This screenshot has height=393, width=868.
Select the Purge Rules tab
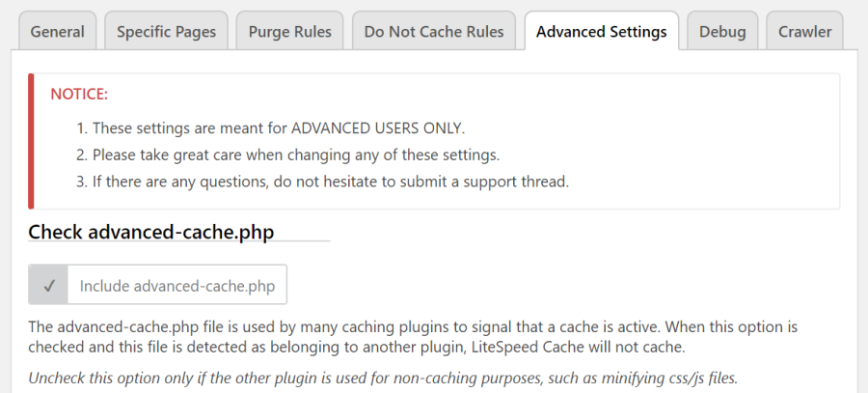[290, 31]
